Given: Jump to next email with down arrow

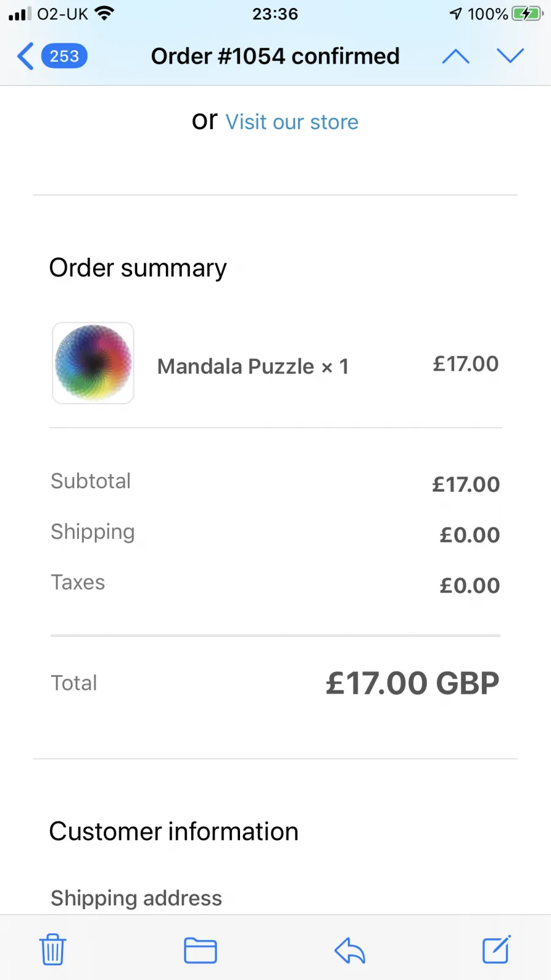Looking at the screenshot, I should point(510,56).
